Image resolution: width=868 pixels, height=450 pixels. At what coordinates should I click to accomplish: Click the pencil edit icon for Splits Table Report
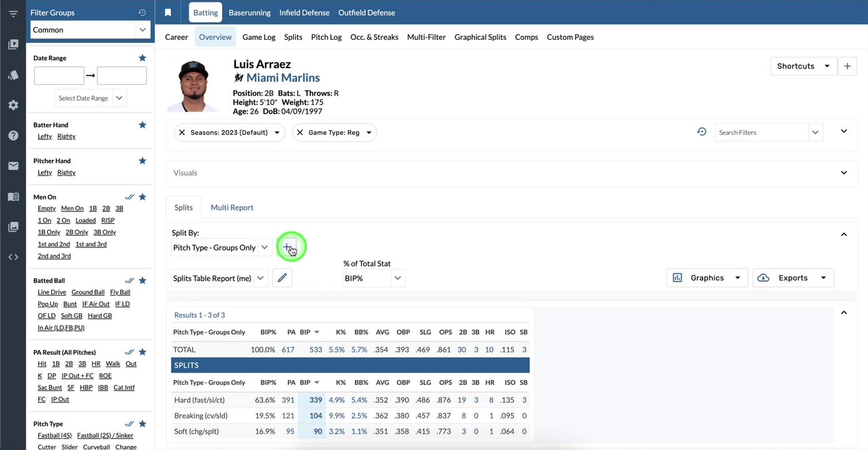[282, 278]
